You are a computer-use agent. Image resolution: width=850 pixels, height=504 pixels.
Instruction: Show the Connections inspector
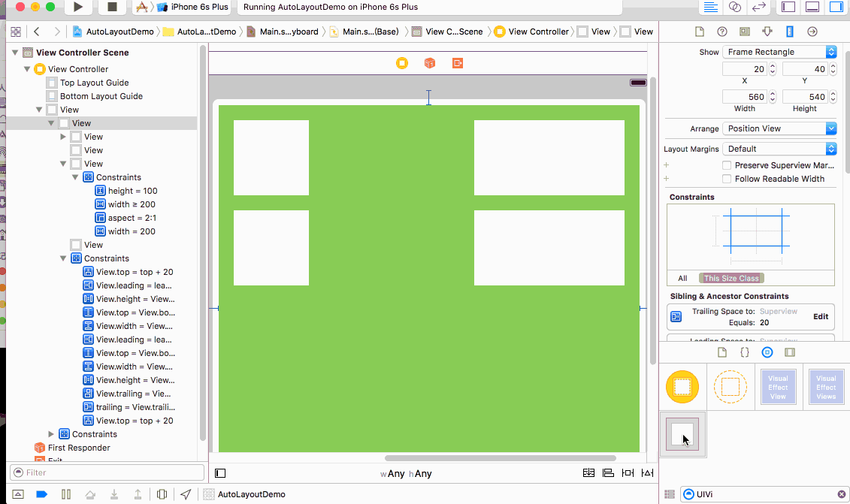coord(812,32)
